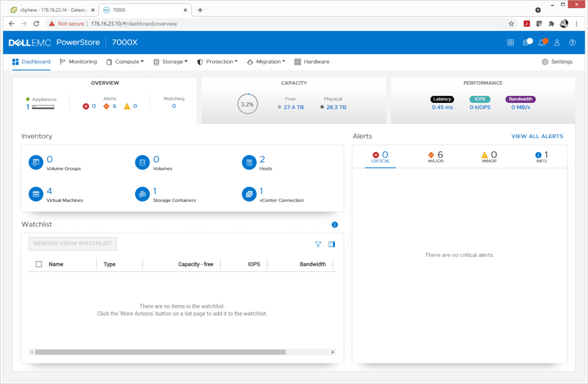Select the CAPACITY dashboard card
The height and width of the screenshot is (384, 588).
(x=294, y=100)
